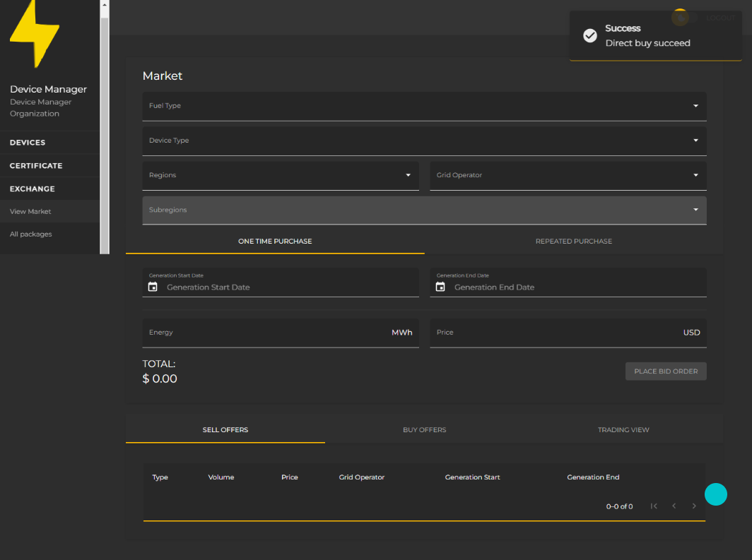Screen dimensions: 752x560
Task: Click the teal circular floating button
Action: pyautogui.click(x=715, y=494)
